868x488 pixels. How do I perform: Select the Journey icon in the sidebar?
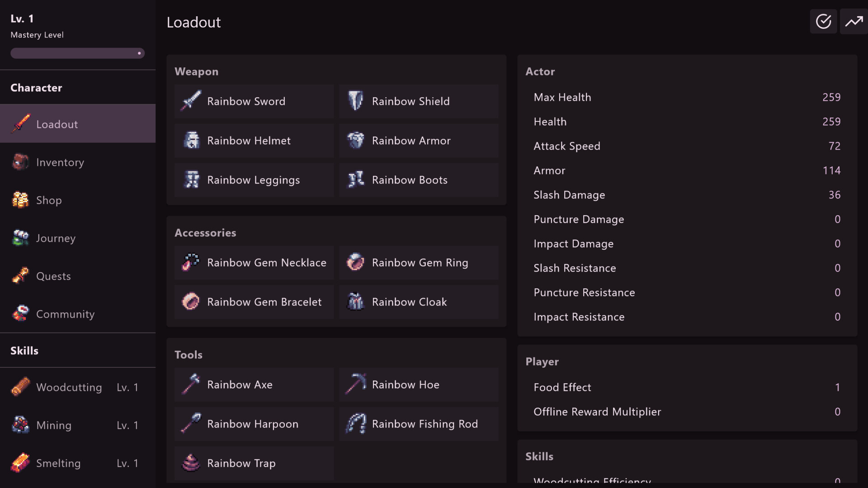point(20,238)
